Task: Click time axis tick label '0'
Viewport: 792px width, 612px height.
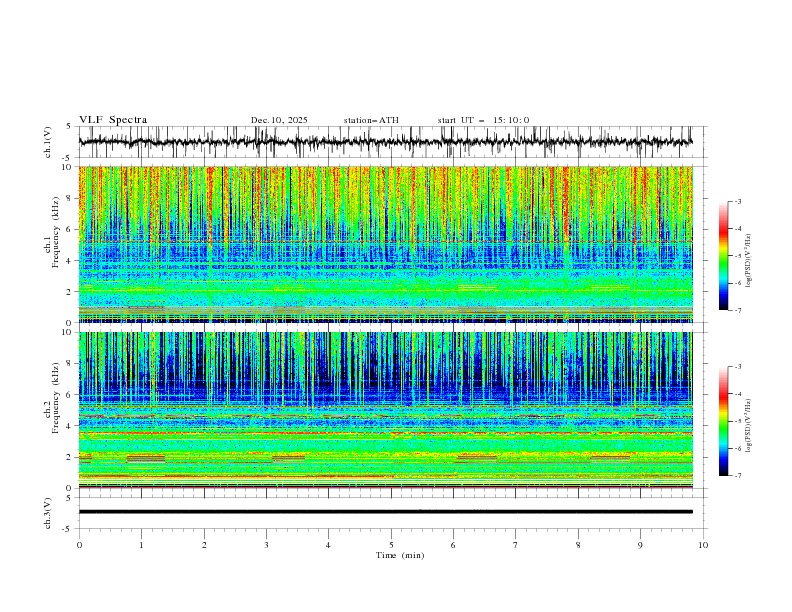Action: tap(79, 545)
